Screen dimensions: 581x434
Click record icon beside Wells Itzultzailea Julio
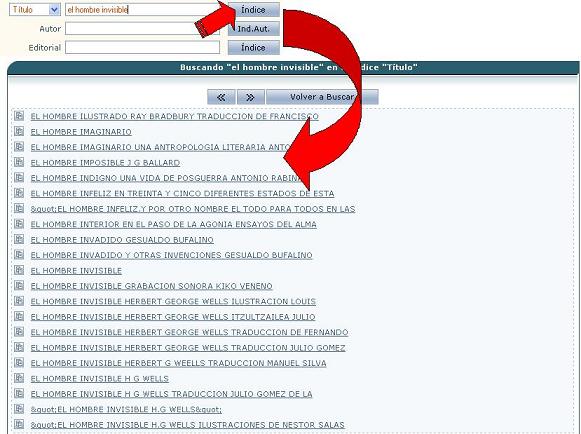(19, 316)
